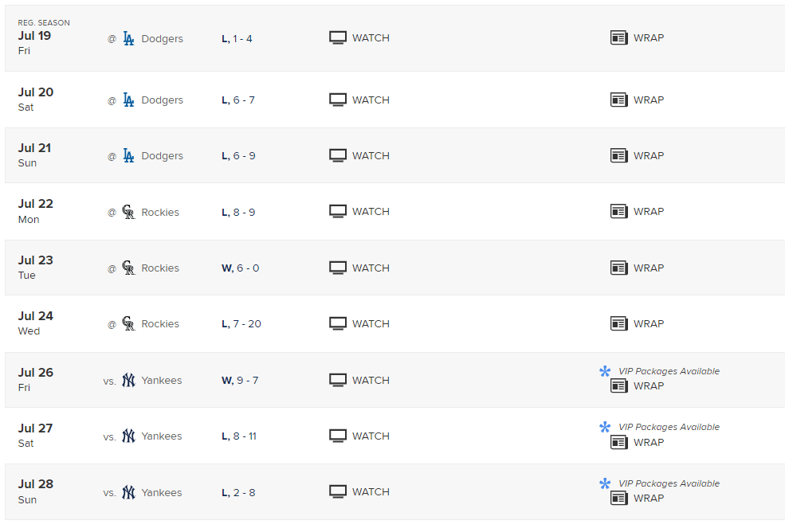Click VIP Packages Available for Jul 26
The width and height of the screenshot is (785, 532).
pos(669,371)
